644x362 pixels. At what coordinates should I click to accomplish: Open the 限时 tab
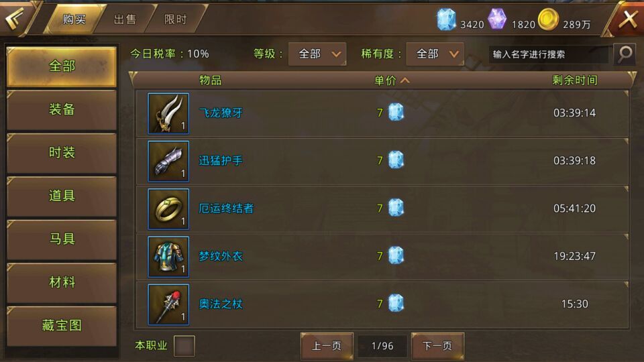(x=175, y=19)
